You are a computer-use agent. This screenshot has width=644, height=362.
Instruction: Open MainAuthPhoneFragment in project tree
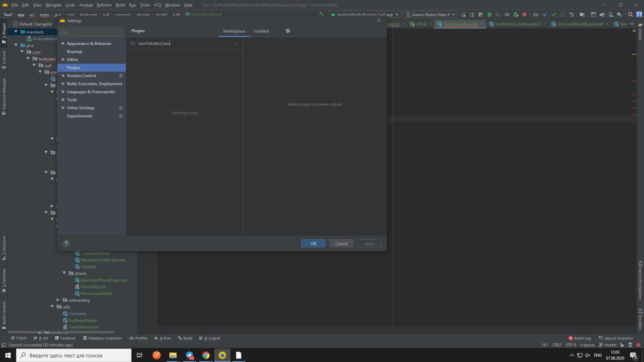coord(104,280)
